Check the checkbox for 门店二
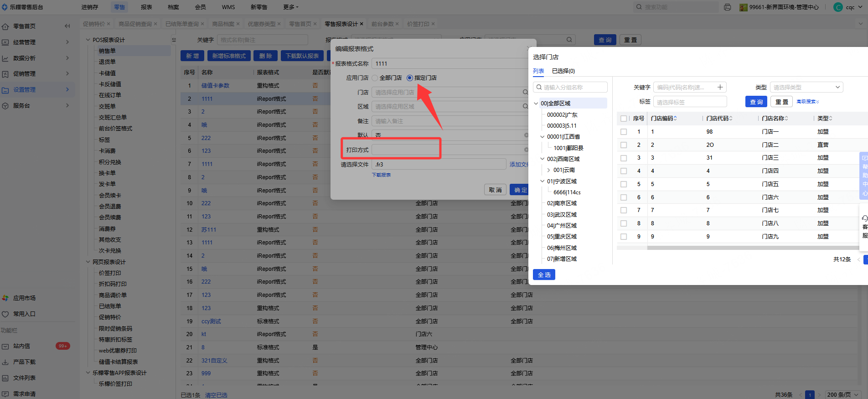The width and height of the screenshot is (868, 399). (x=624, y=145)
